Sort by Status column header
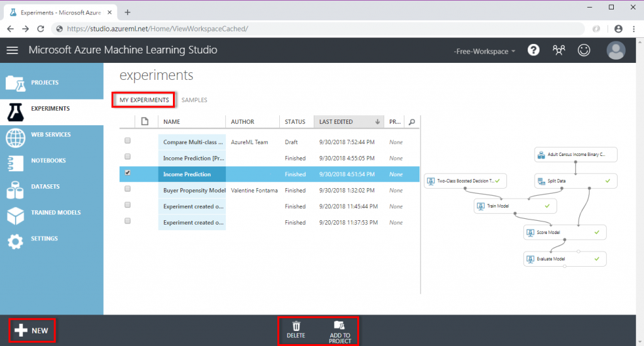The image size is (644, 346). (297, 121)
